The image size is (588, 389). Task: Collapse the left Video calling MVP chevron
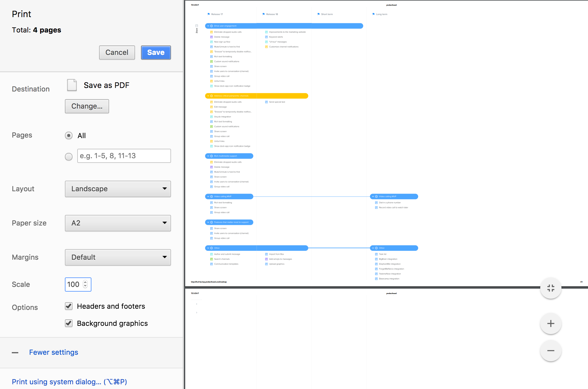[x=208, y=197]
